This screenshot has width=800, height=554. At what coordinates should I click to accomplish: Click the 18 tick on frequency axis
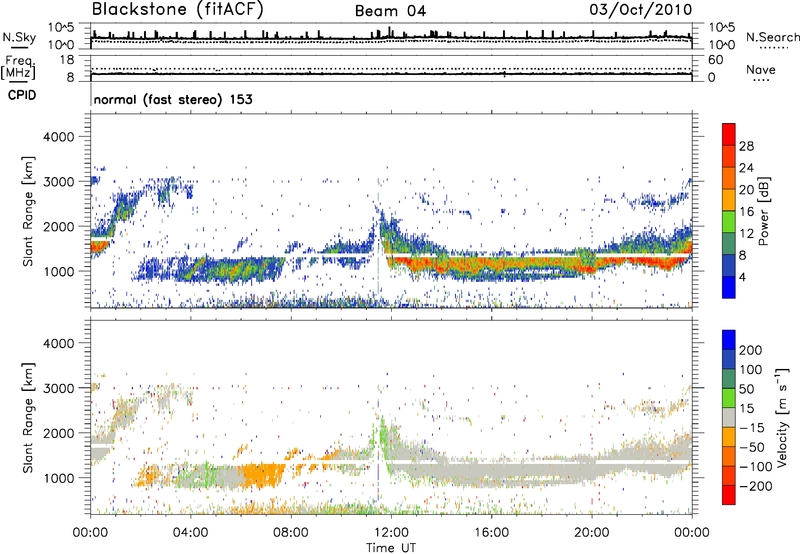(67, 60)
